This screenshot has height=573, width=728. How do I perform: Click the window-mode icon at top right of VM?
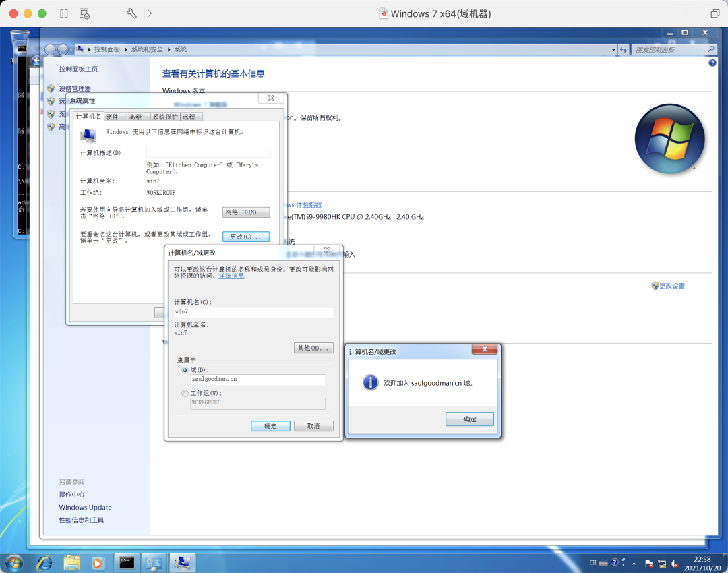tap(715, 13)
